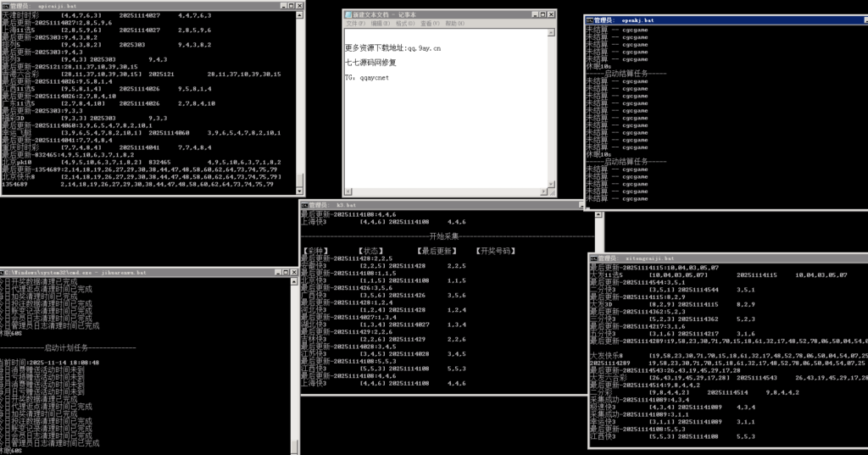This screenshot has width=868, height=455.
Task: Open the 帮助 menu in Notepad
Action: point(455,25)
